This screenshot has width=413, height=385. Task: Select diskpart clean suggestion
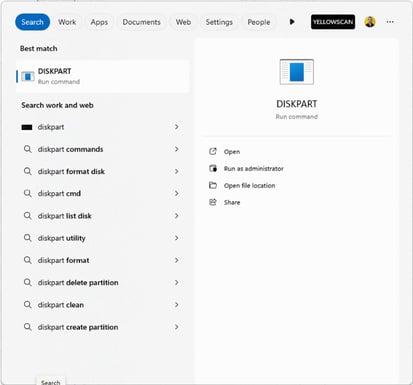pos(103,305)
